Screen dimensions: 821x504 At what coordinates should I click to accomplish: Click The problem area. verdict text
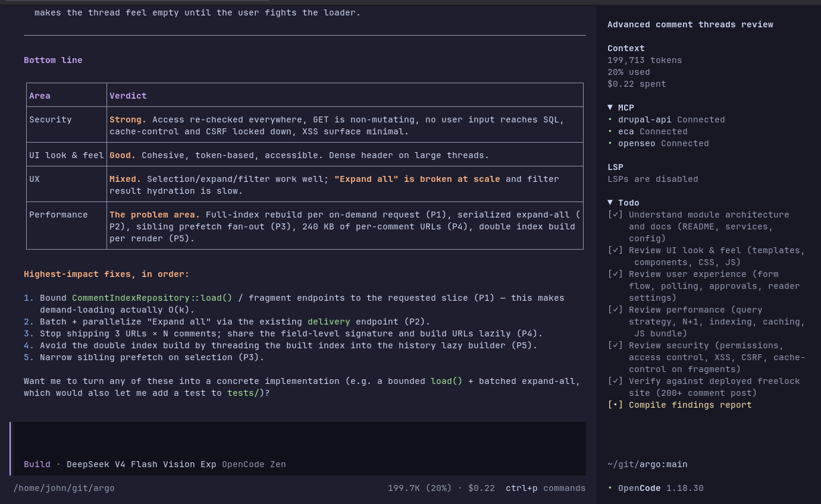155,215
